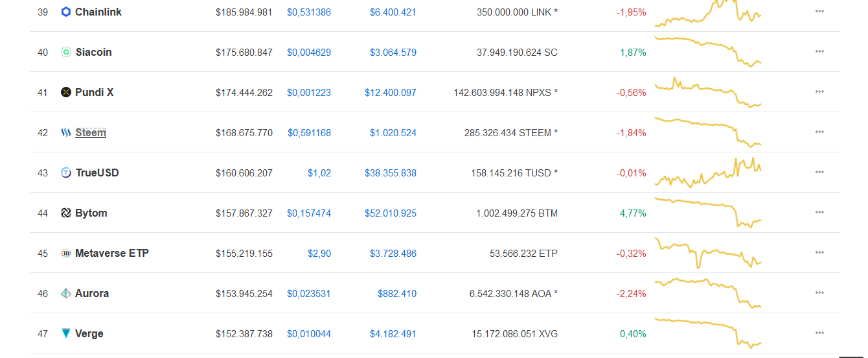This screenshot has height=358, width=868.
Task: View the Chainlink 7-day price sparkline
Action: click(708, 12)
